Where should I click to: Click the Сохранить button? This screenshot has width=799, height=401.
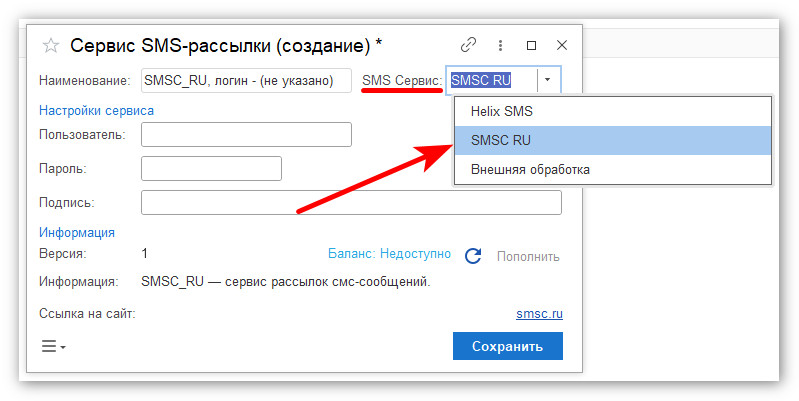pos(508,346)
